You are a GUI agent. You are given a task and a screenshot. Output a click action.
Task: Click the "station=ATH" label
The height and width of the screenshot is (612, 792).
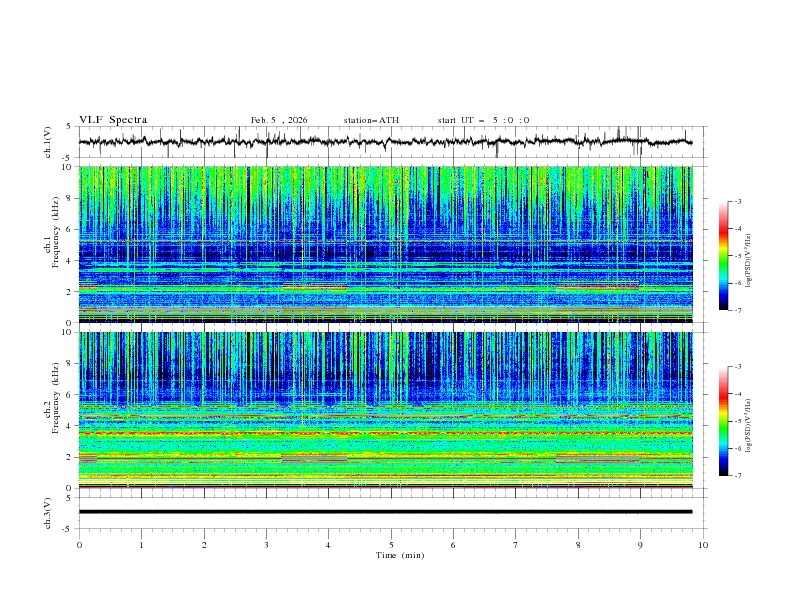(371, 120)
